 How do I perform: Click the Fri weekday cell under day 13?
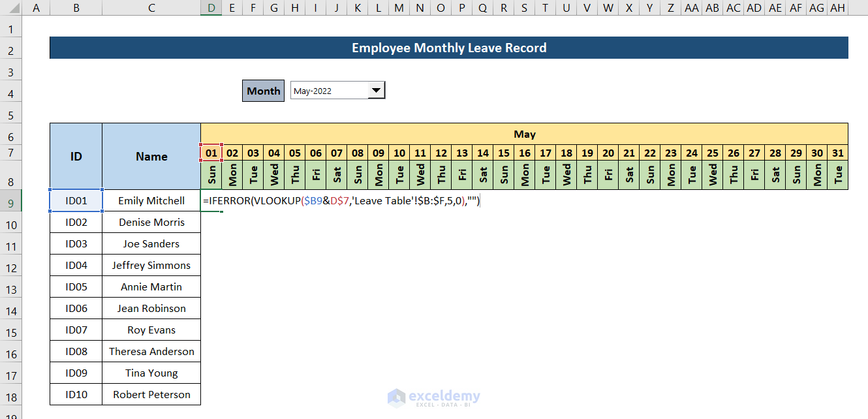[462, 175]
